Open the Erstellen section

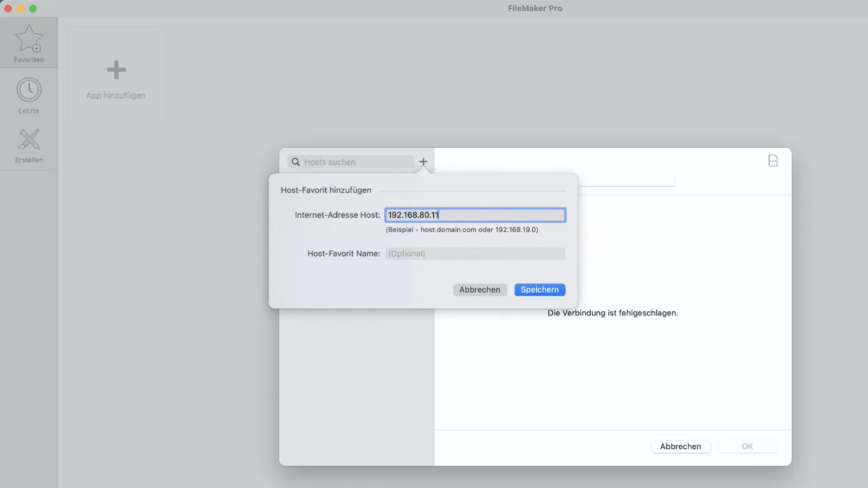click(x=29, y=146)
